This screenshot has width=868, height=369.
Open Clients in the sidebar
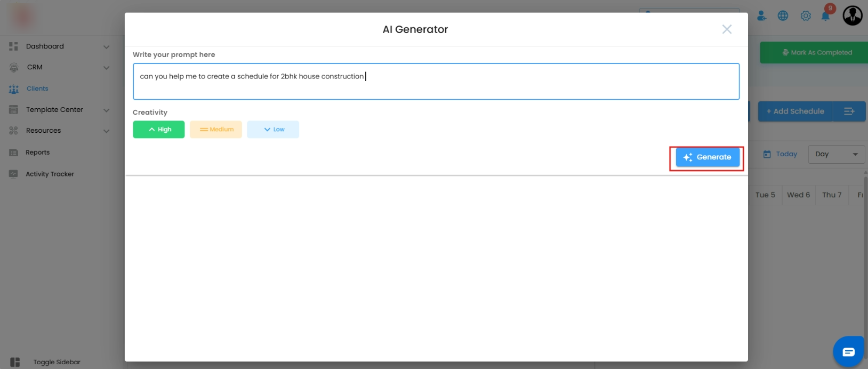[37, 89]
